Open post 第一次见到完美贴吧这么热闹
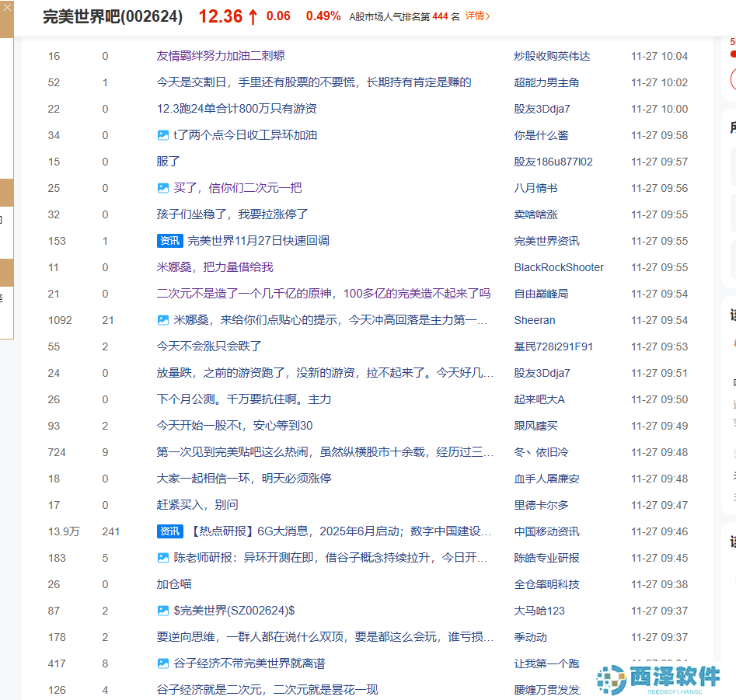Screen dimensions: 736x700 (x=325, y=452)
